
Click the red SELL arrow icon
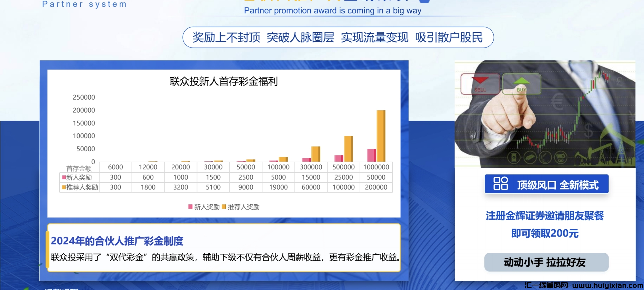[x=480, y=81]
